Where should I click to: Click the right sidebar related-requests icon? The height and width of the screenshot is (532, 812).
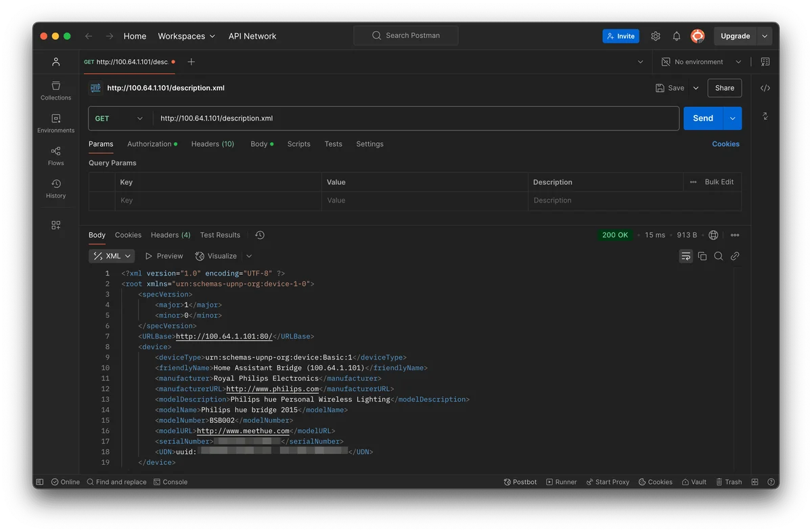(x=765, y=116)
